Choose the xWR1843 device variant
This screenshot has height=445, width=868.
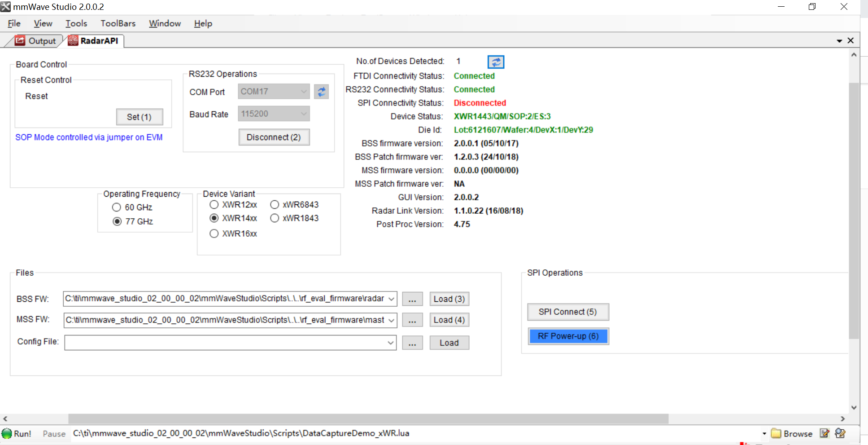[275, 218]
